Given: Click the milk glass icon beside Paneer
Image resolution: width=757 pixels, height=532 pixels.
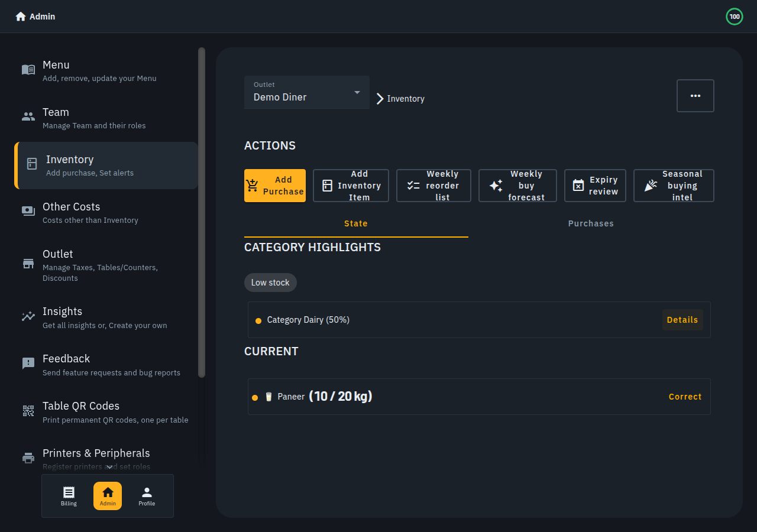Looking at the screenshot, I should click(x=268, y=397).
